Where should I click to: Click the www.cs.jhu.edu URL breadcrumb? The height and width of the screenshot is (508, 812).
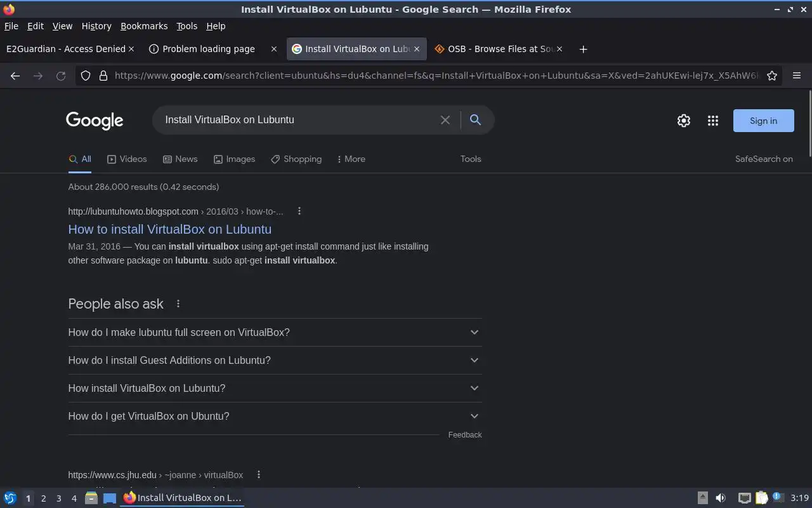coord(155,475)
